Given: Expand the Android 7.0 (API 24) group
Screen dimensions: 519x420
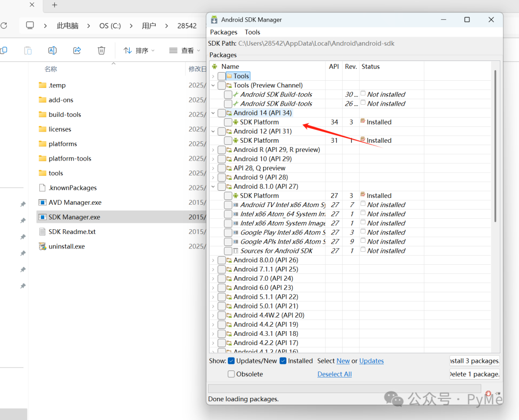Looking at the screenshot, I should pyautogui.click(x=213, y=278).
